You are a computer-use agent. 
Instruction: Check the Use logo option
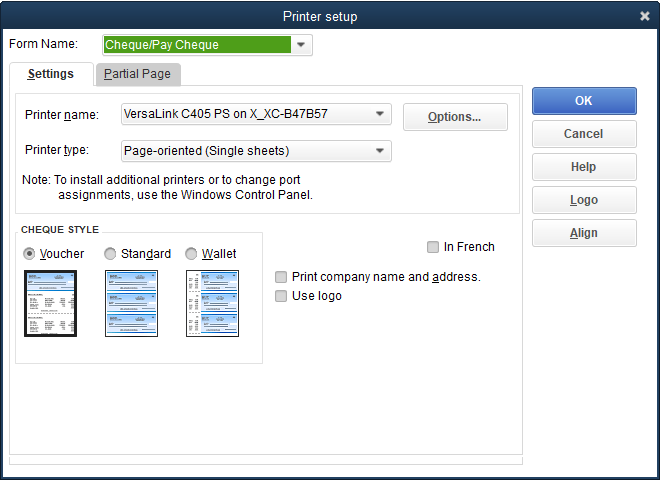click(282, 296)
